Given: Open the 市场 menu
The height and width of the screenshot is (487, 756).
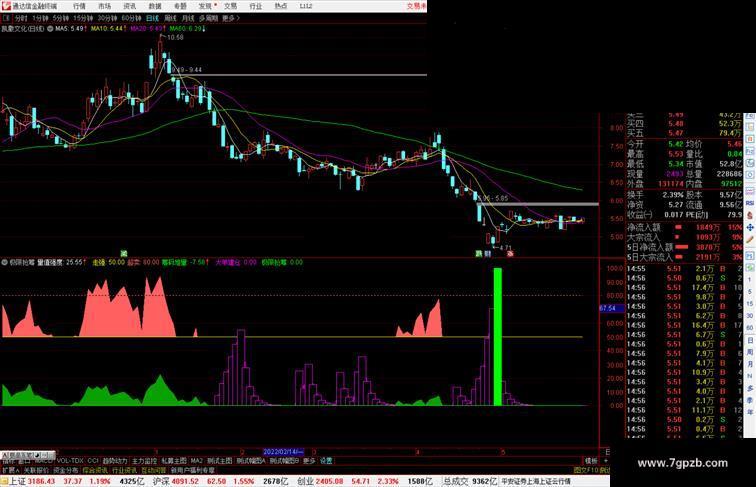Looking at the screenshot, I should [x=104, y=6].
